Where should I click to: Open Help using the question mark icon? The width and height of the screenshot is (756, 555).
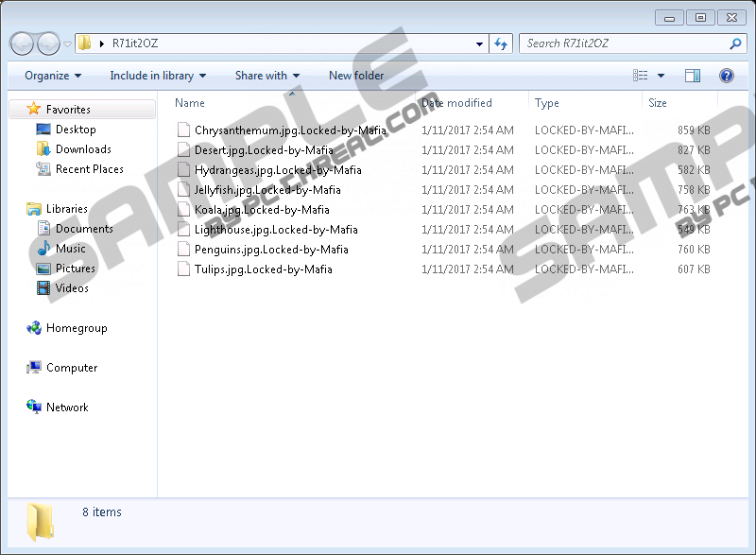pos(727,76)
